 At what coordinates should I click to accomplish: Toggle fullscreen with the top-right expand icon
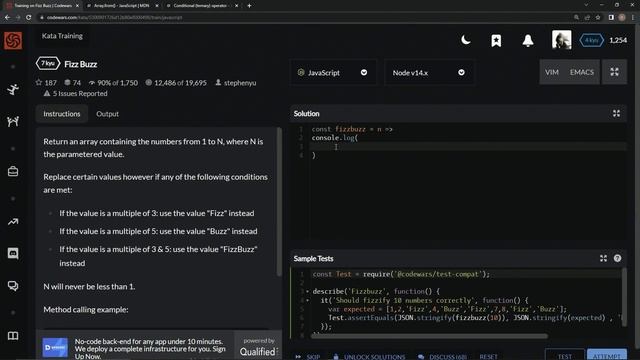pyautogui.click(x=614, y=72)
